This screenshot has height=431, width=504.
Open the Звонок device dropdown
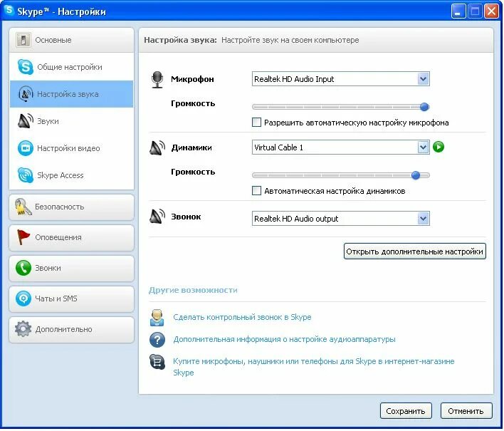click(x=341, y=219)
